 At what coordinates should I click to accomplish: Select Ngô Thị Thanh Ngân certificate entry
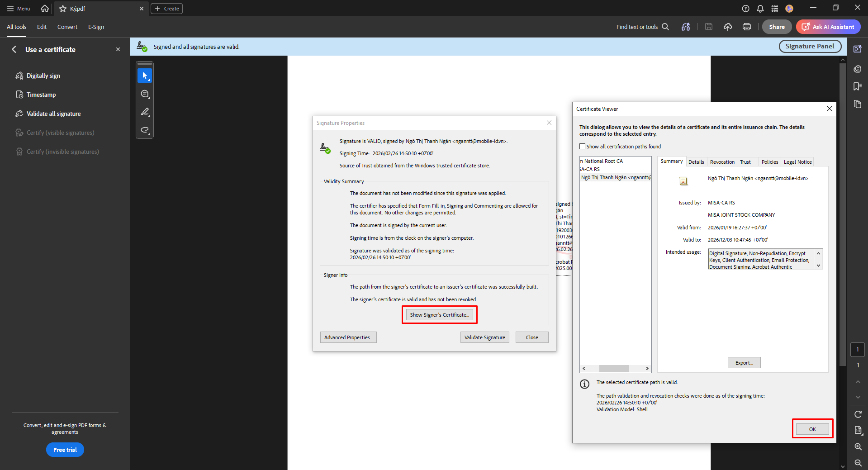[x=616, y=177]
